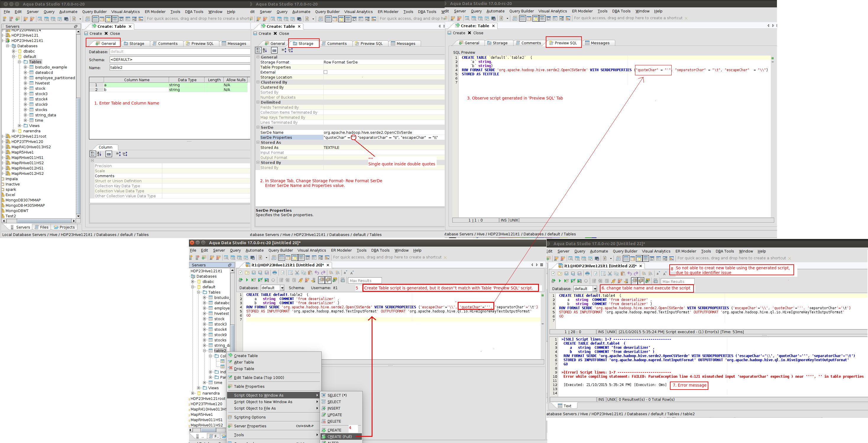Select the CREATE (Full) context menu entry
Screen dimensions: 868x443
[x=339, y=437]
